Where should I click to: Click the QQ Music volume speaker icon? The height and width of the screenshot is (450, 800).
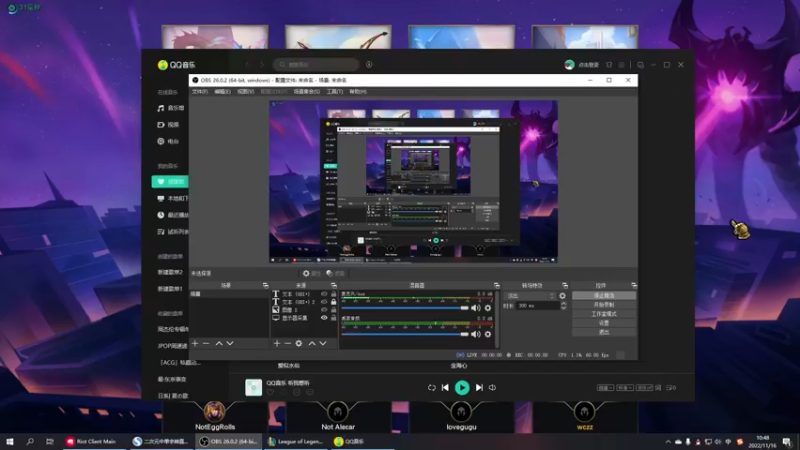pyautogui.click(x=492, y=388)
